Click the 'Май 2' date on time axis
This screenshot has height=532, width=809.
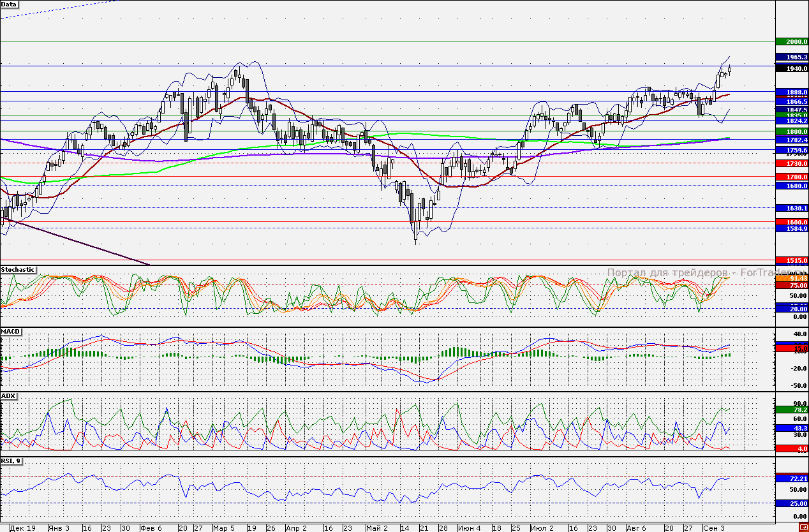click(x=377, y=528)
